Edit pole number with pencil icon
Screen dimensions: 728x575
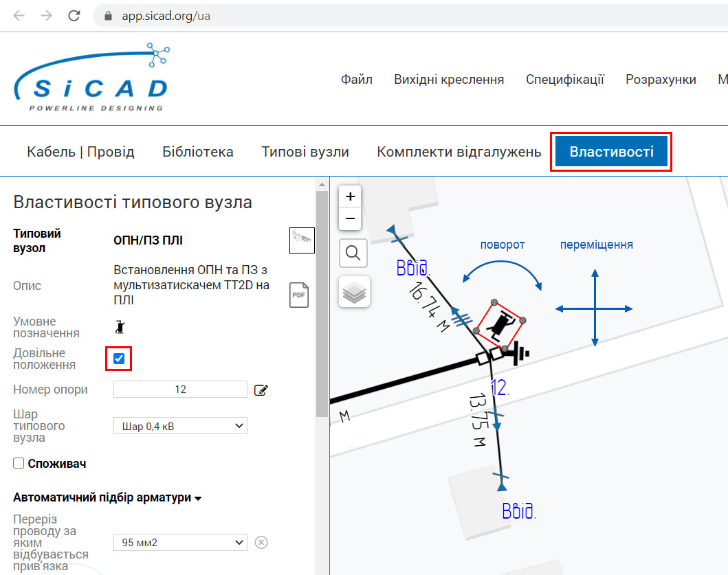261,390
